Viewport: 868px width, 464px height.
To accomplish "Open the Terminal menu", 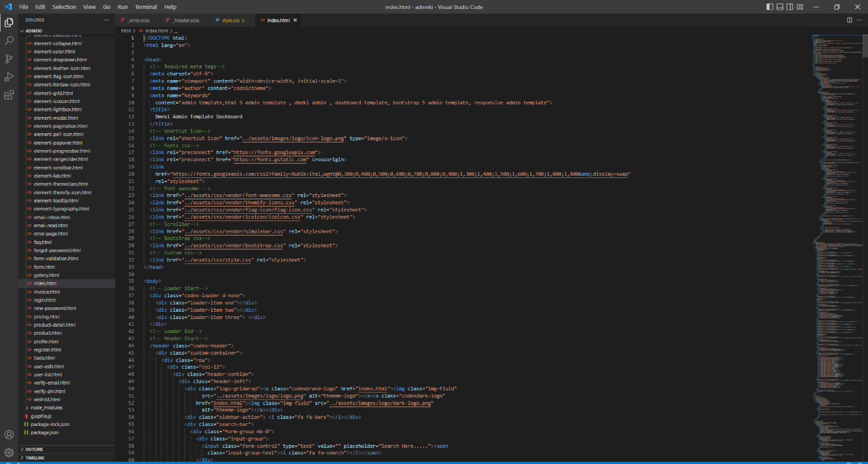I will [146, 7].
